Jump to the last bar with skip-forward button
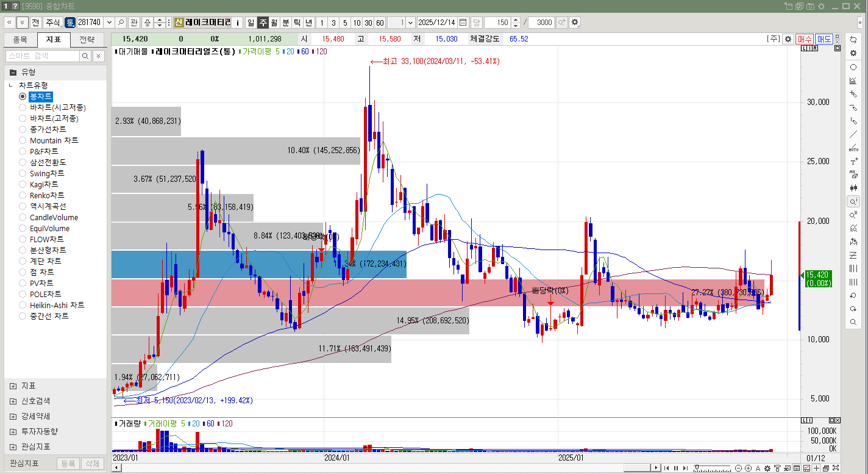This screenshot has height=474, width=868. [x=685, y=468]
